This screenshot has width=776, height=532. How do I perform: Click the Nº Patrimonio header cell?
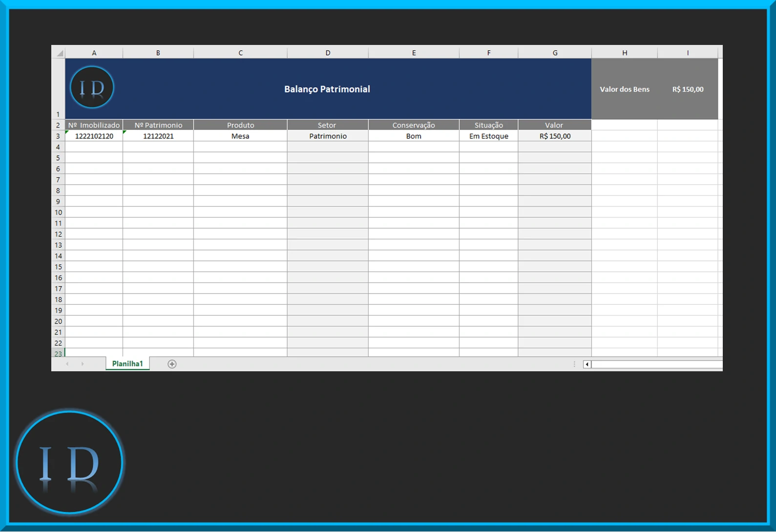pyautogui.click(x=158, y=125)
